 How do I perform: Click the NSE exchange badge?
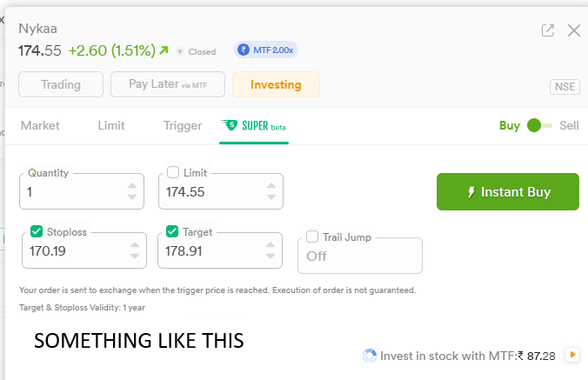(565, 87)
